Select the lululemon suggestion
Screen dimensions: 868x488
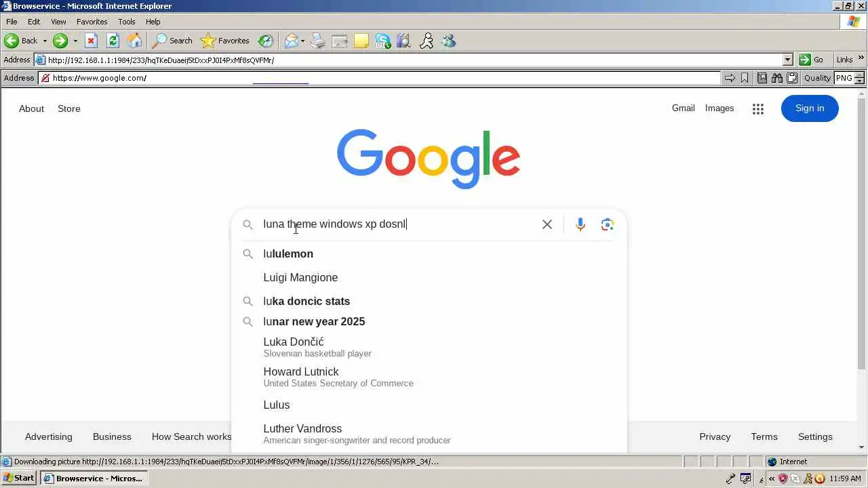pyautogui.click(x=429, y=253)
